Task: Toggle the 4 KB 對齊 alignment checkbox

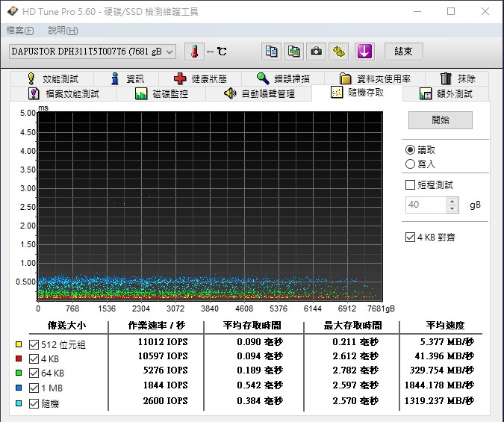Action: tap(410, 238)
